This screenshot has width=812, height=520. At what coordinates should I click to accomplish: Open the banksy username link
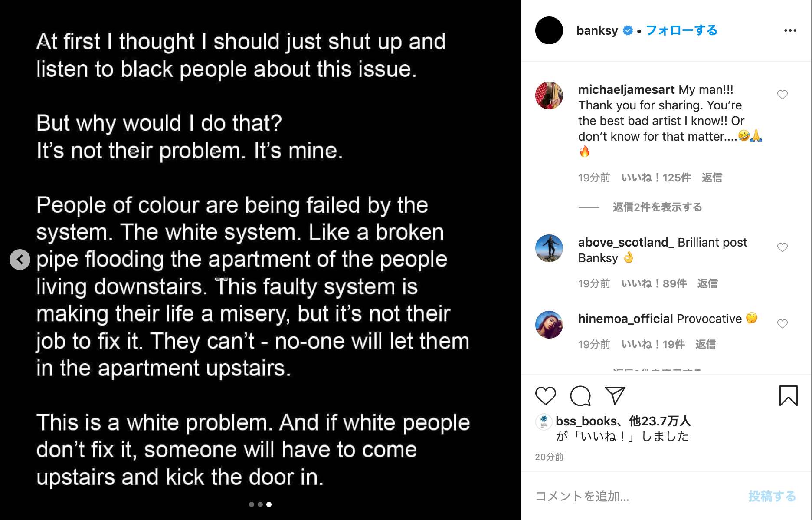pos(597,30)
